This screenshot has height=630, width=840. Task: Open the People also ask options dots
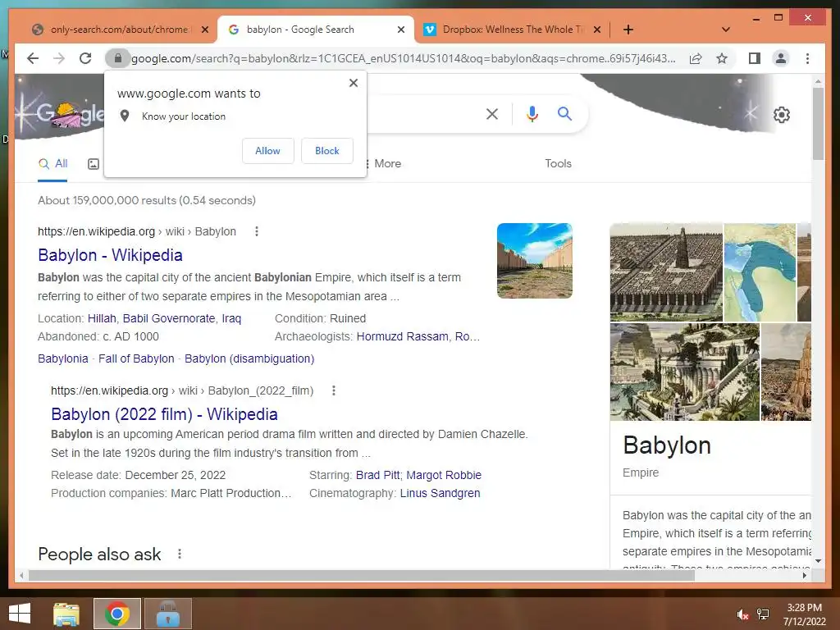pyautogui.click(x=180, y=554)
